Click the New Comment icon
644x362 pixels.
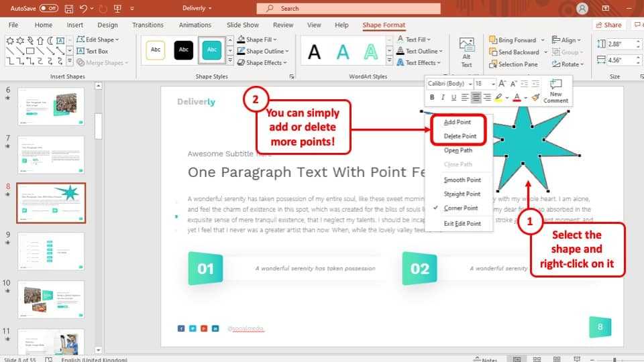coord(555,90)
